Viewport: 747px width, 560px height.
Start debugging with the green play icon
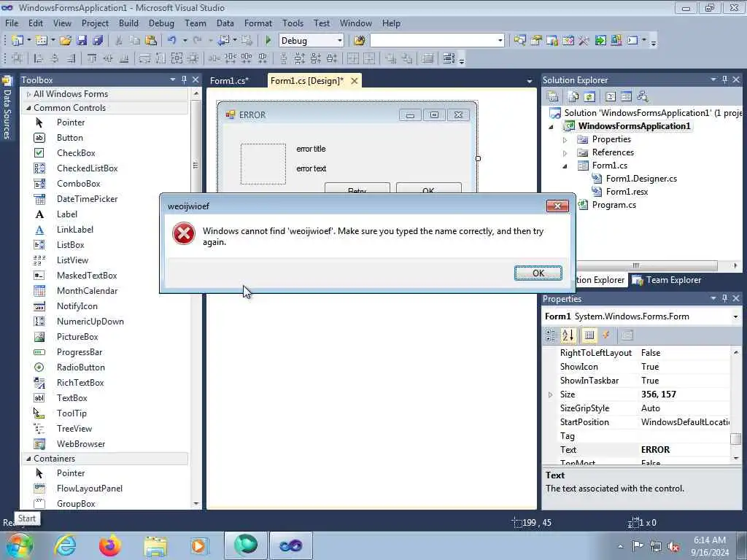[268, 41]
